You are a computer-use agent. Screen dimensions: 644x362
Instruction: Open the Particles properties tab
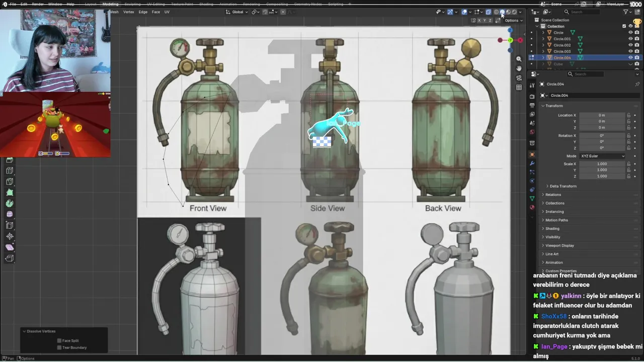point(532,172)
